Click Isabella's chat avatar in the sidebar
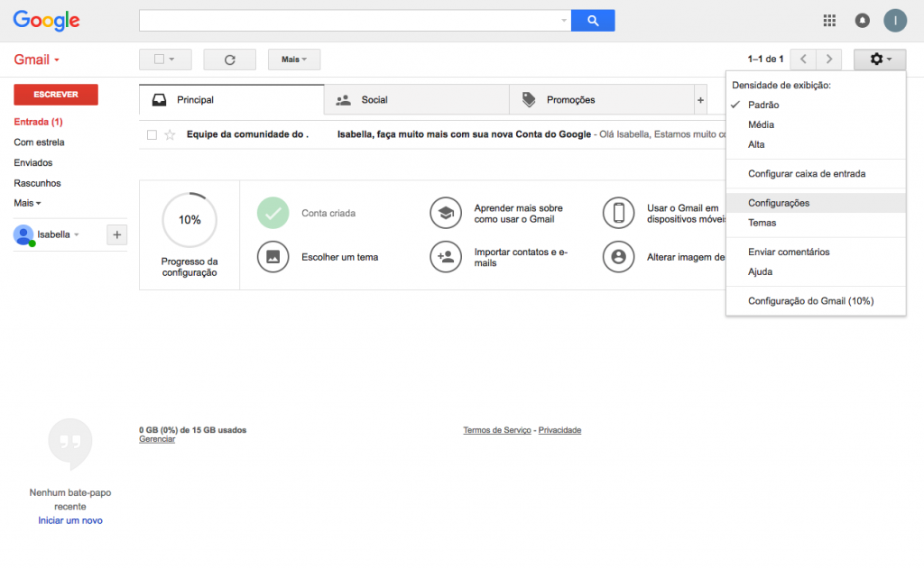Image resolution: width=924 pixels, height=569 pixels. coord(23,235)
